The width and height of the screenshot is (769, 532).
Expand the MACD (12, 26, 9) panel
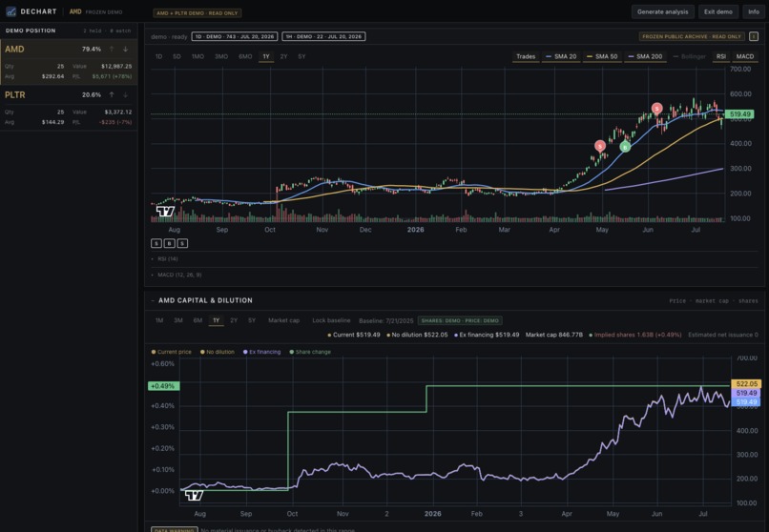pos(177,275)
